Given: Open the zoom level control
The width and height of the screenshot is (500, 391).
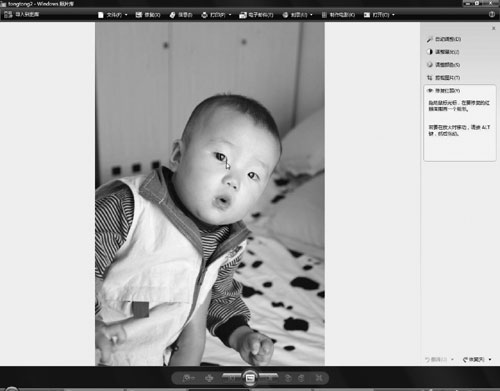Looking at the screenshot, I should click(189, 378).
